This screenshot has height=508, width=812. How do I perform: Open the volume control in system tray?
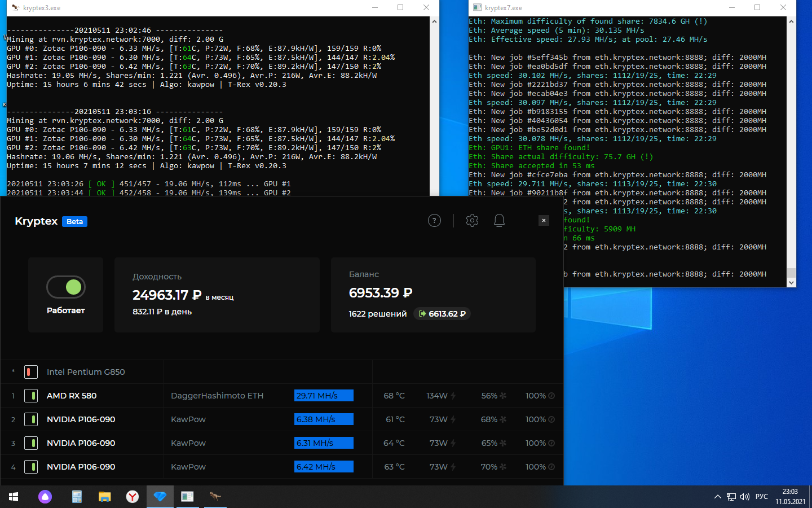(x=745, y=497)
